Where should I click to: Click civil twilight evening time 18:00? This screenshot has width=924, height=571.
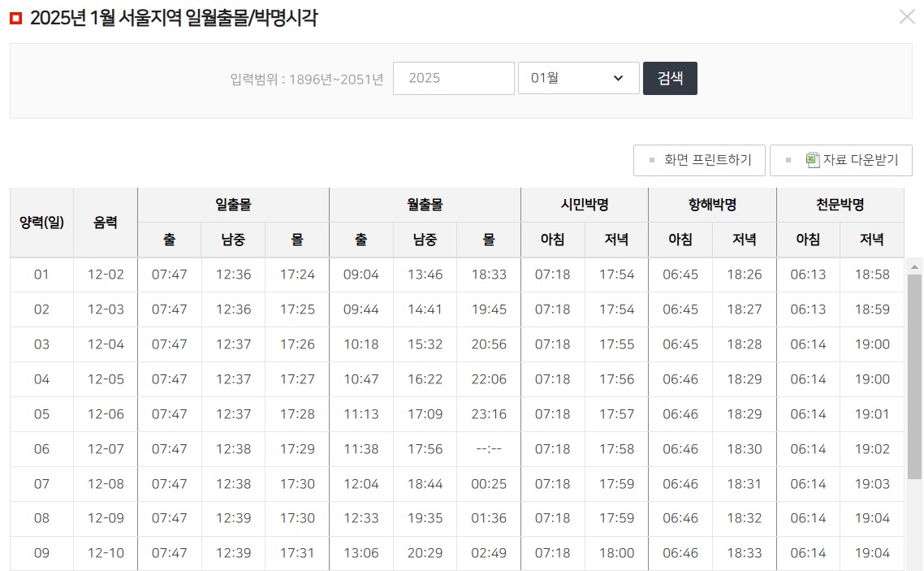pyautogui.click(x=616, y=553)
